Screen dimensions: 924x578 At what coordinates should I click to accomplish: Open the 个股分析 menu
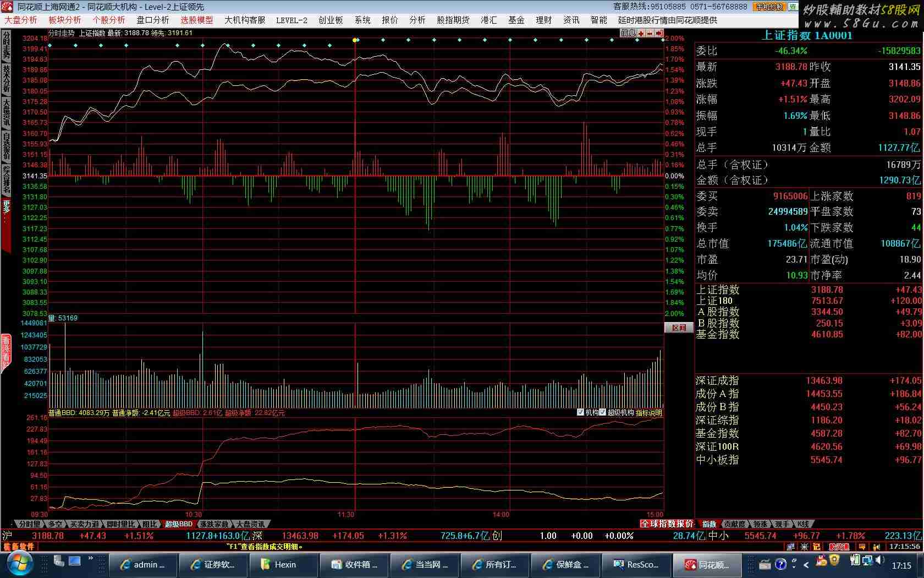coord(109,20)
